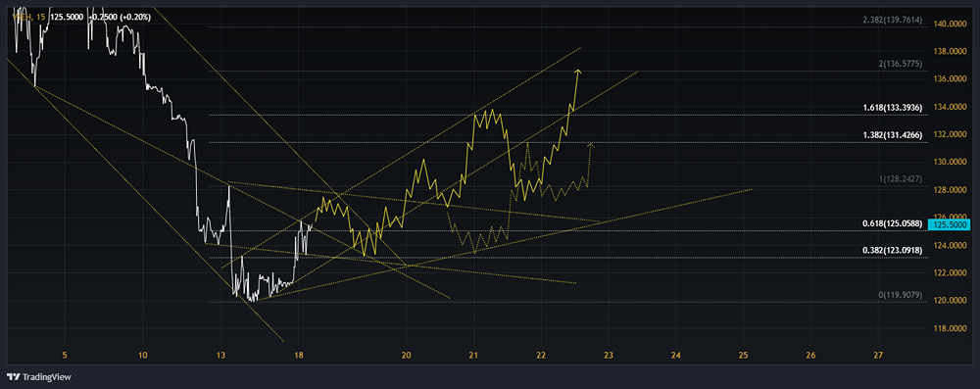Click date 24 on the time axis
Image resolution: width=980 pixels, height=389 pixels.
(x=675, y=356)
